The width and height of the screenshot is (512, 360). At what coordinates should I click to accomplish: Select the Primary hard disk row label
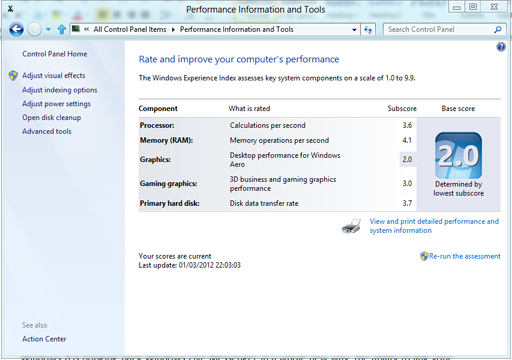(x=169, y=203)
